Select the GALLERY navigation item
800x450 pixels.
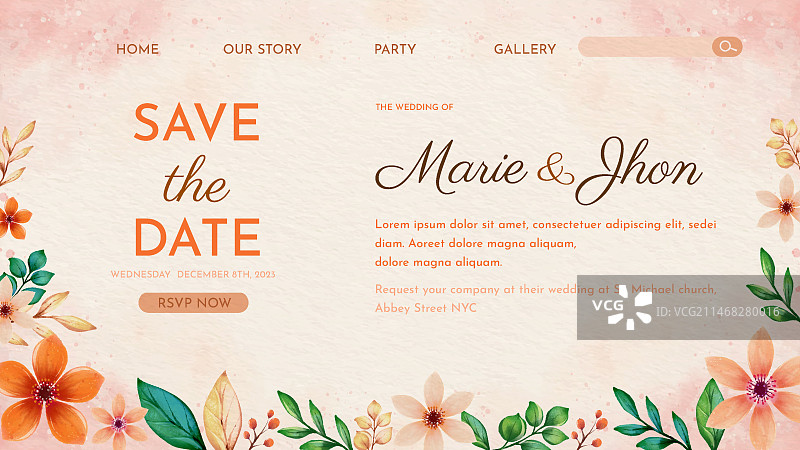click(525, 49)
